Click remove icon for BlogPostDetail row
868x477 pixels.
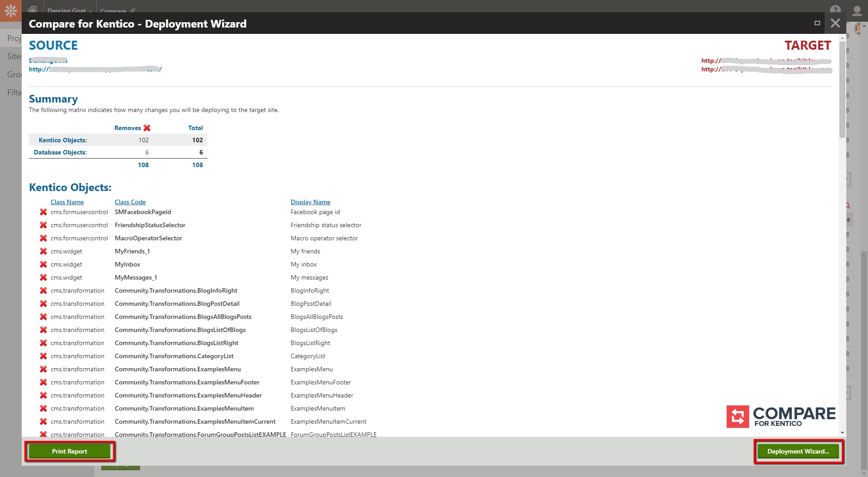tap(43, 304)
